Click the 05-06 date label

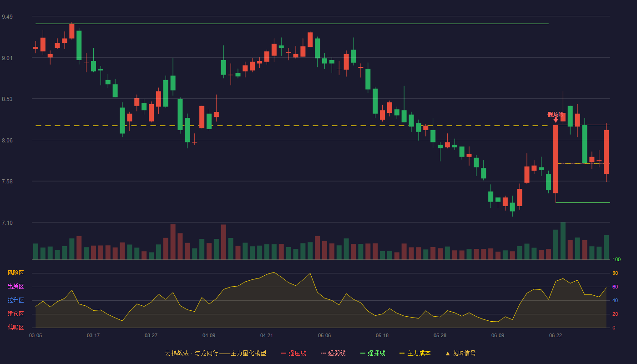coord(324,335)
